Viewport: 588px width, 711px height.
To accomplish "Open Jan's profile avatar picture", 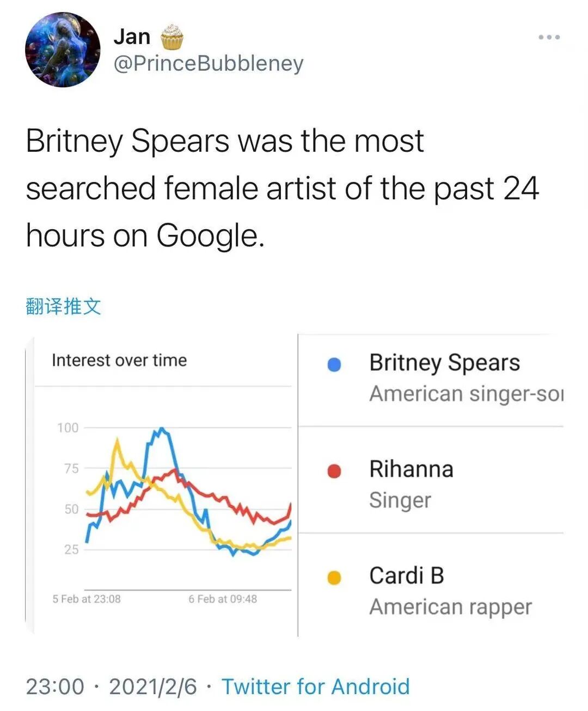I will [x=63, y=50].
